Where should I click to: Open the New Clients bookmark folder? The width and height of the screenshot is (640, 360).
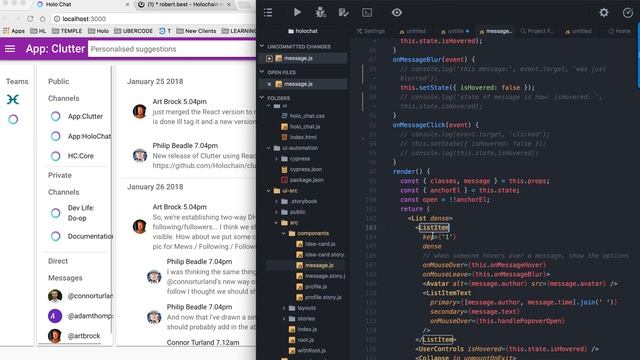point(196,31)
